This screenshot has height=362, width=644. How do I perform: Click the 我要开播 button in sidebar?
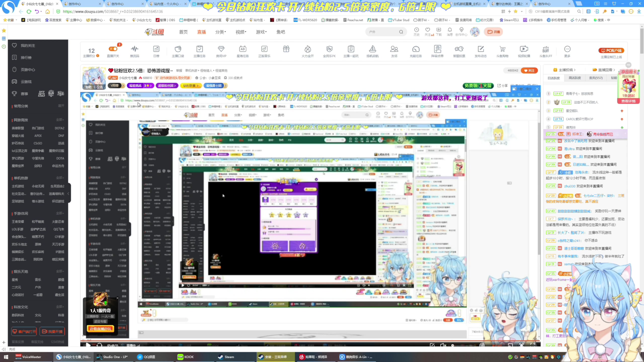tap(52, 331)
